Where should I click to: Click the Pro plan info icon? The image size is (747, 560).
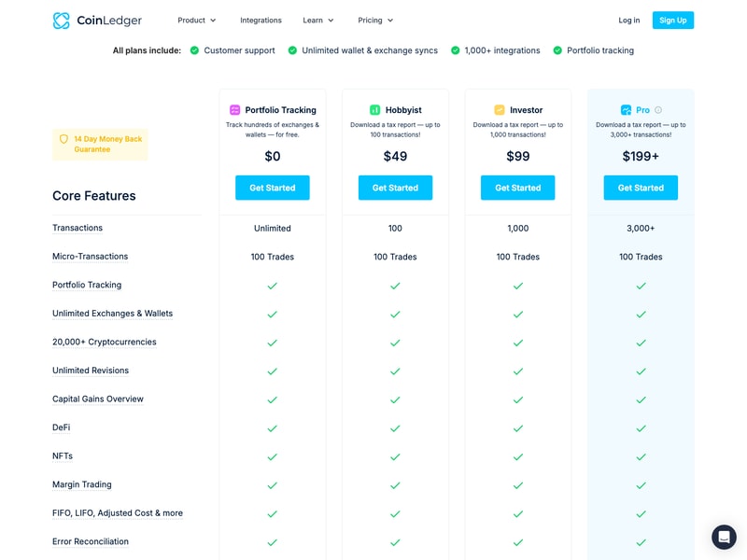tap(658, 110)
